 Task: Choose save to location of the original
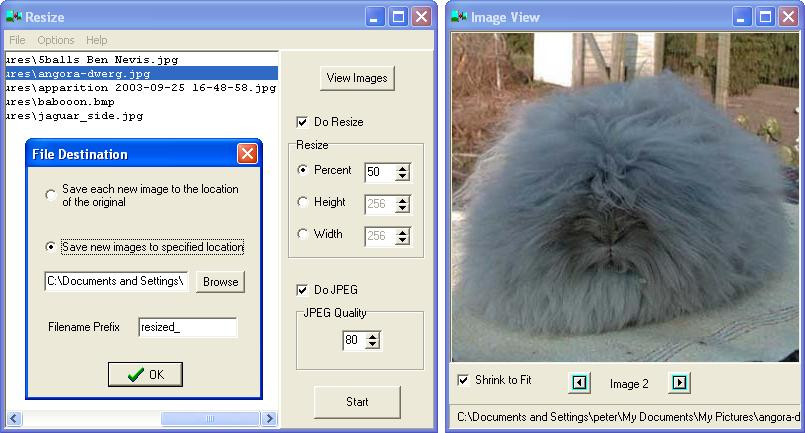50,195
